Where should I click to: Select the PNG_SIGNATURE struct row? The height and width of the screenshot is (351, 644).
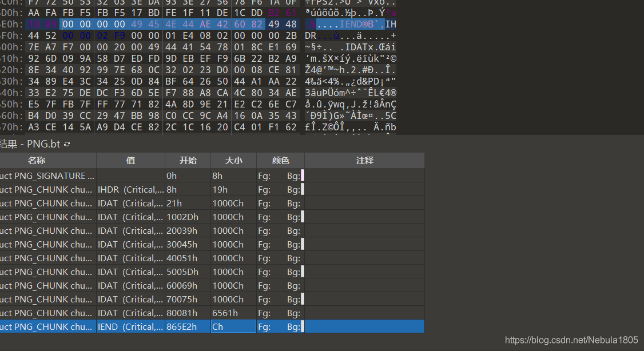pos(212,175)
